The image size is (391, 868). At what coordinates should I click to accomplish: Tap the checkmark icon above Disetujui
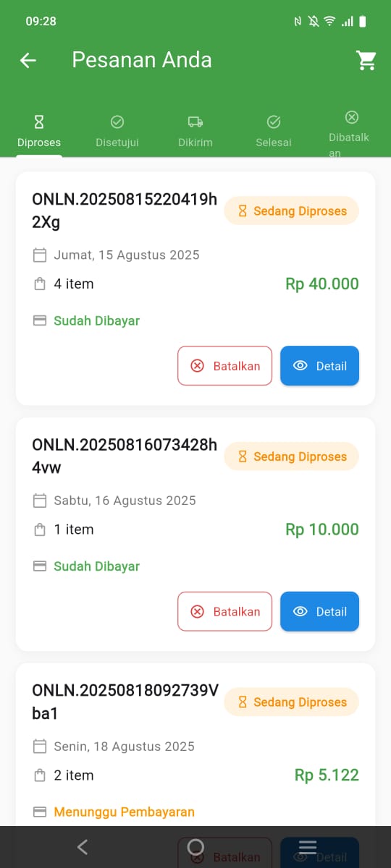point(117,122)
